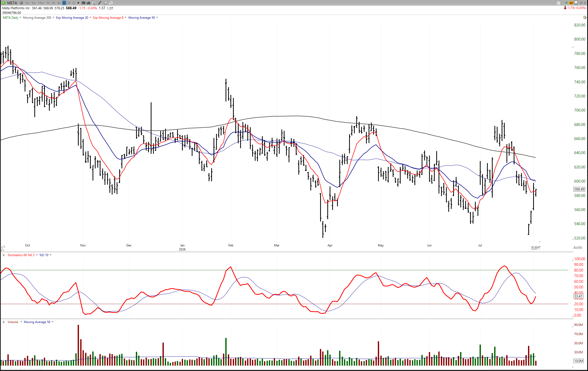Viewport: 588px width, 371px height.
Task: Click the META ticker symbol field
Action: coord(12,3)
